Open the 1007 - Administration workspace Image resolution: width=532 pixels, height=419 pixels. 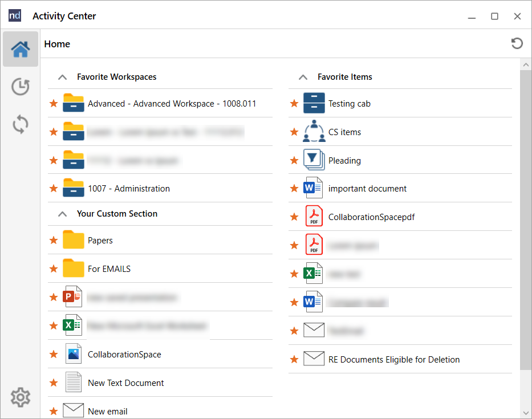point(128,188)
